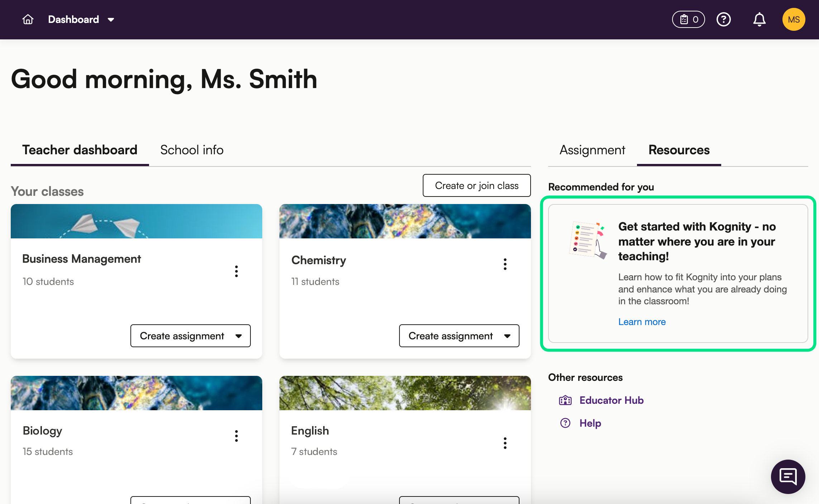Open the chat support bubble icon
Image resolution: width=819 pixels, height=504 pixels.
tap(788, 476)
